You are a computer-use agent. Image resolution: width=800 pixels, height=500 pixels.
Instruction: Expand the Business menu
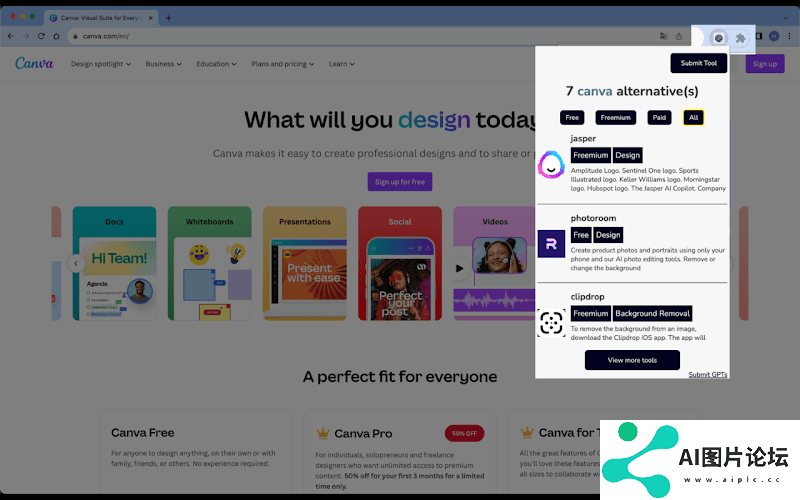(163, 64)
